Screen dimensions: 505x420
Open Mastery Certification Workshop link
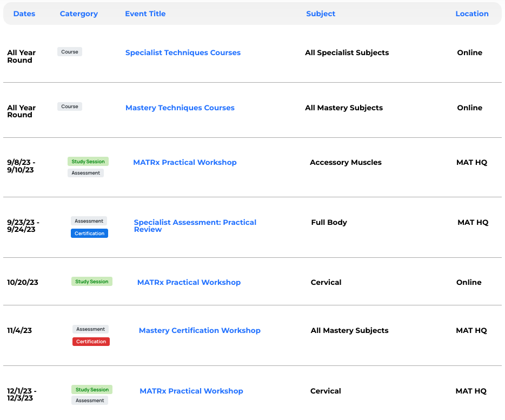pos(200,330)
